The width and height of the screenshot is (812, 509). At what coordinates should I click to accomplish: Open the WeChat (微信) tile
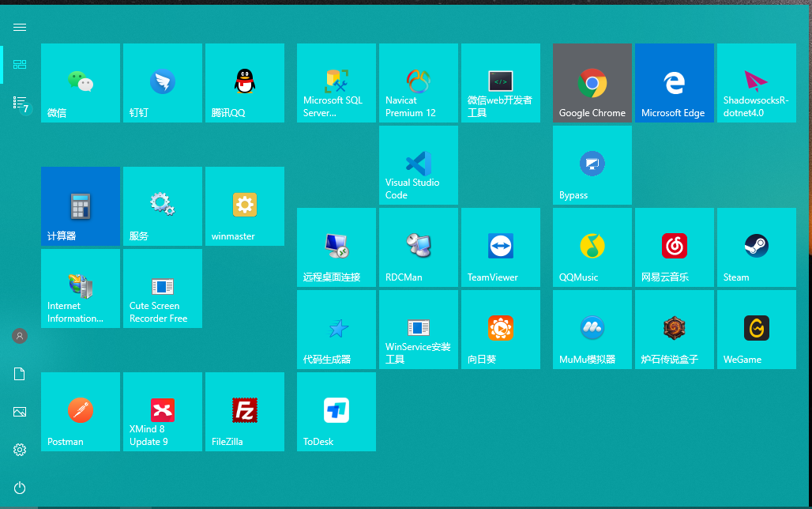[81, 83]
